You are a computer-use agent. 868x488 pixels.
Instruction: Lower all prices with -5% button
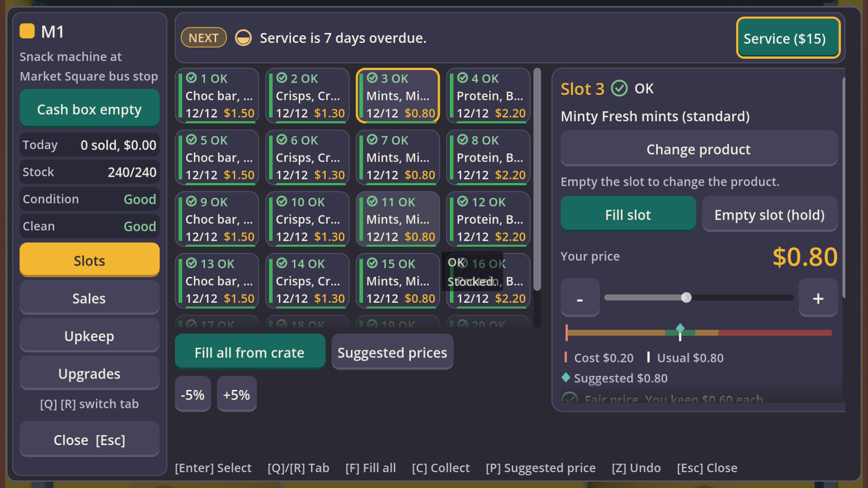click(193, 394)
